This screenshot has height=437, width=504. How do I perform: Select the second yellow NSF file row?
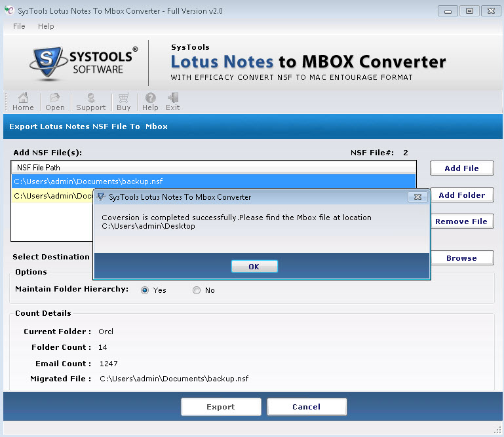pyautogui.click(x=52, y=196)
